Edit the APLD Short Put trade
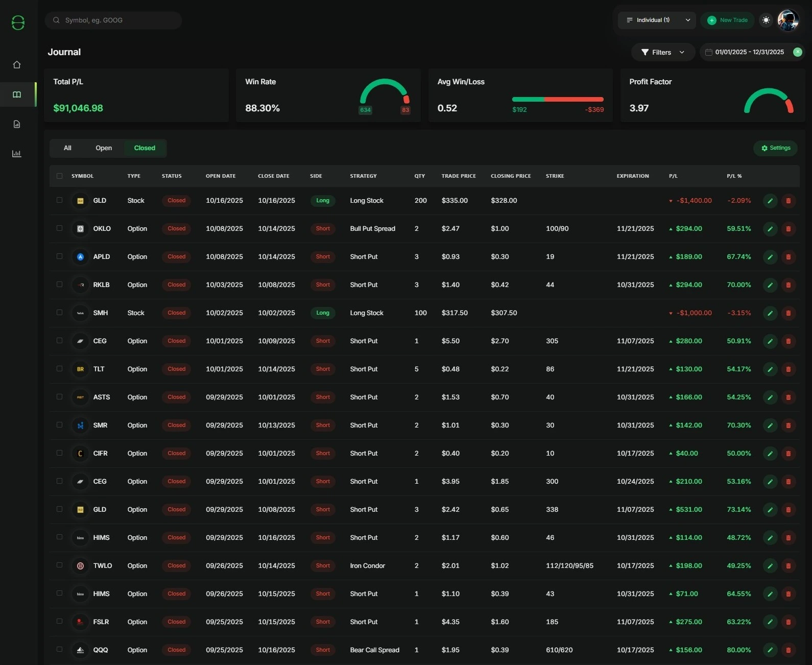 point(770,257)
